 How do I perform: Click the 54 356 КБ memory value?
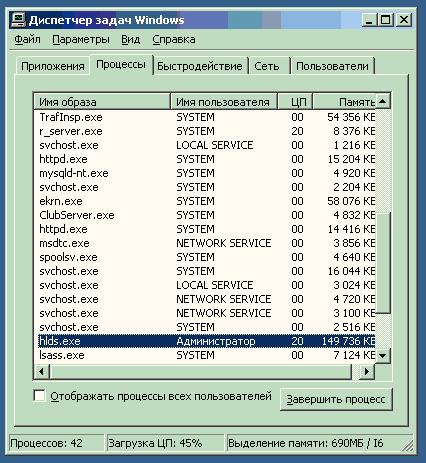[x=351, y=117]
